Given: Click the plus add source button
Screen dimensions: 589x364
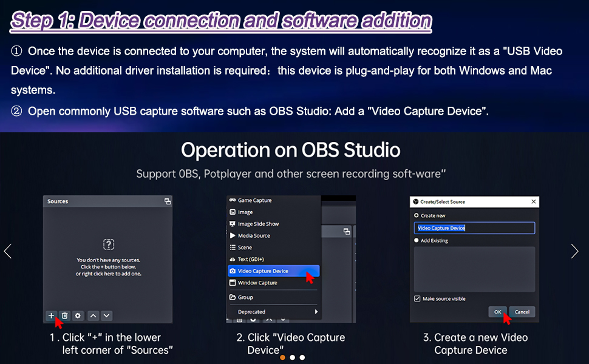Looking at the screenshot, I should pos(51,315).
